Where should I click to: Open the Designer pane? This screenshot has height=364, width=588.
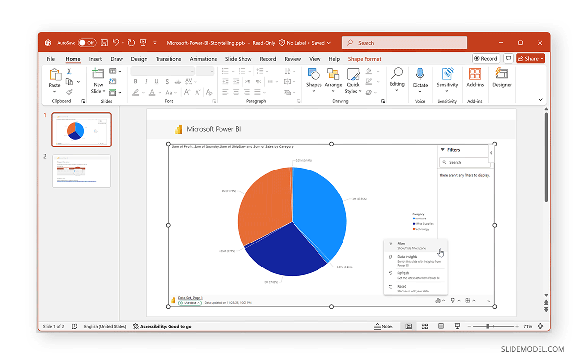tap(502, 80)
